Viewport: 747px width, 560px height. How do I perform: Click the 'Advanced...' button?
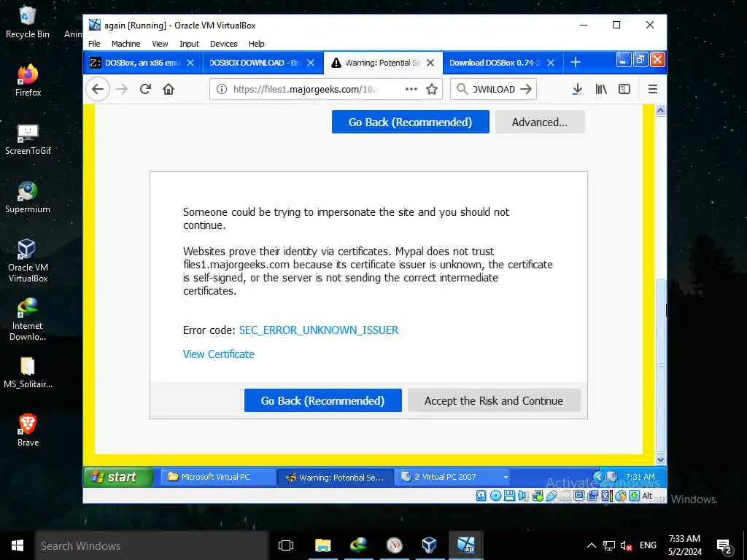540,122
